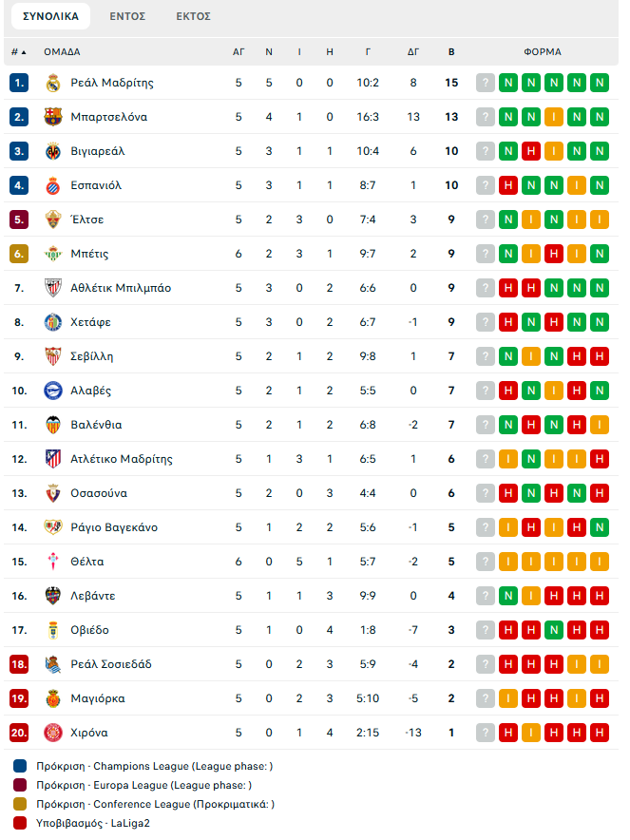Click the Espanyol team crest
Screen dimensions: 630x840
click(x=53, y=186)
